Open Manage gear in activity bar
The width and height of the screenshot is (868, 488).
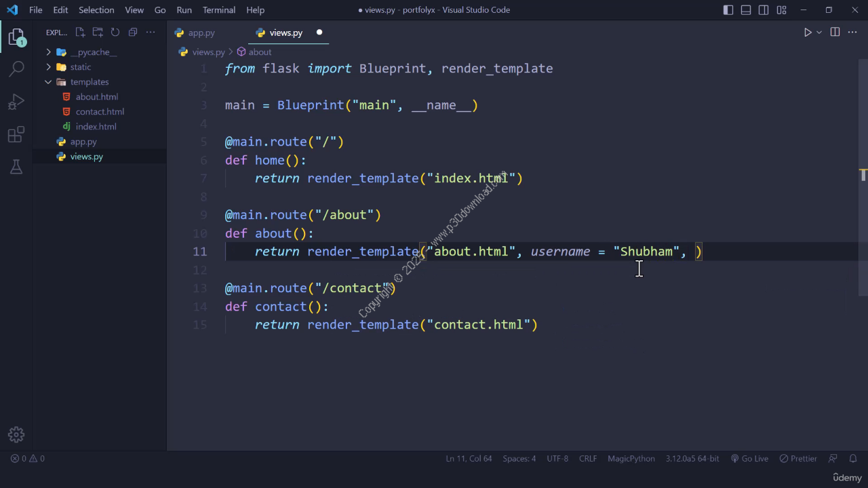point(16,434)
